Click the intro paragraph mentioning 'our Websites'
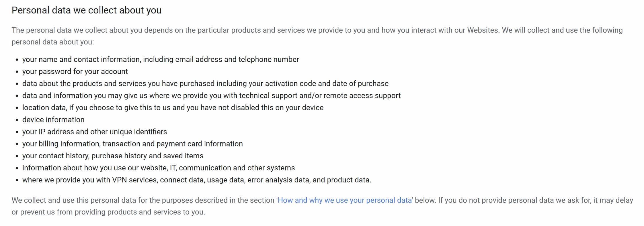 pos(317,36)
